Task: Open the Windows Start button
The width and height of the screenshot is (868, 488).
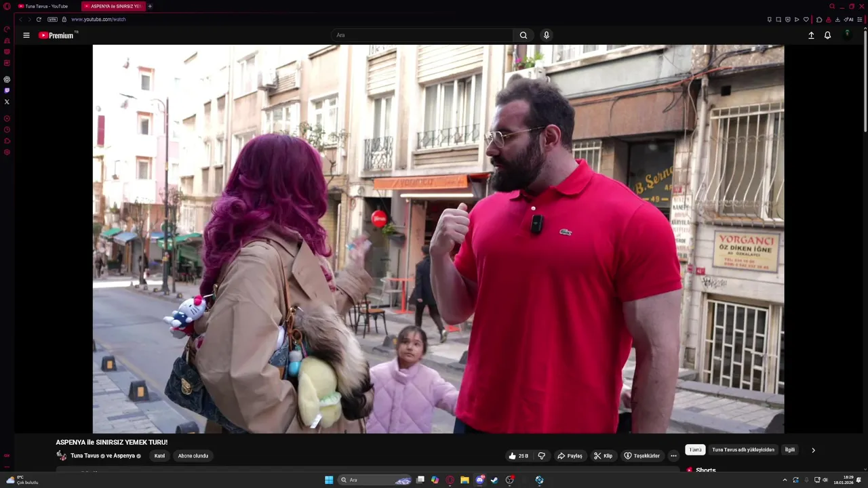Action: coord(329,480)
